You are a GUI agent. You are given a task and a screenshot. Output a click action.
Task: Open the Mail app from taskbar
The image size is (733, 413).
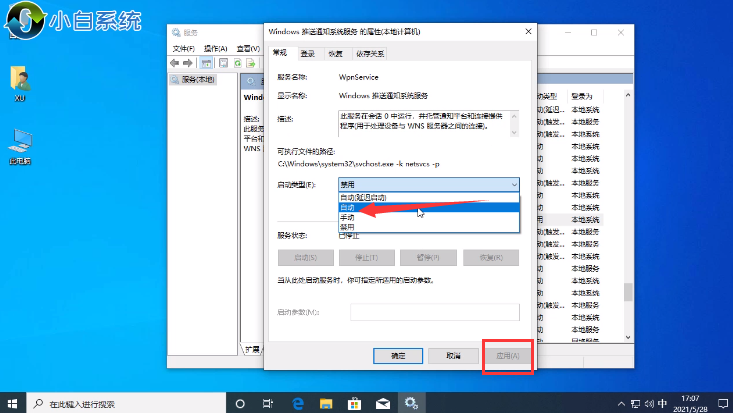pyautogui.click(x=383, y=403)
